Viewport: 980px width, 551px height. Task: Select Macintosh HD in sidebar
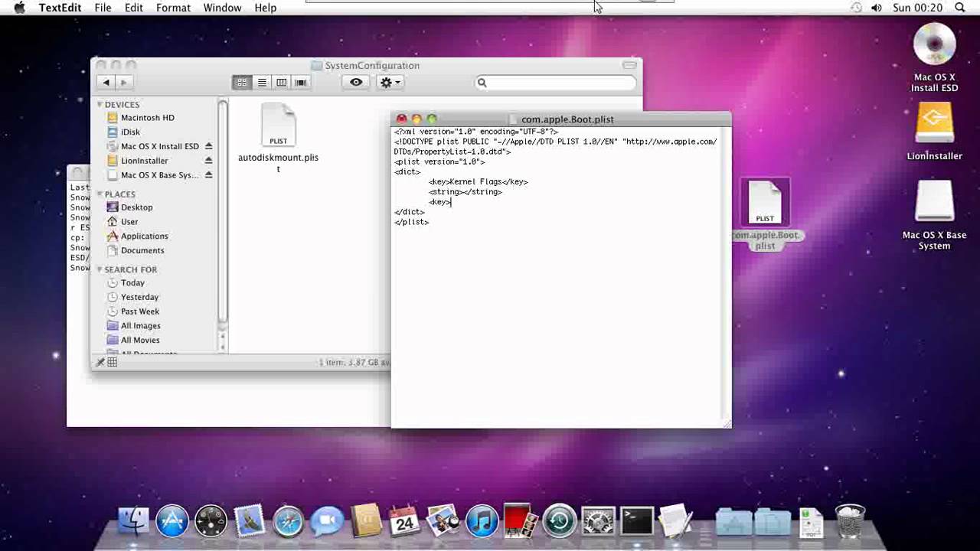pos(148,118)
